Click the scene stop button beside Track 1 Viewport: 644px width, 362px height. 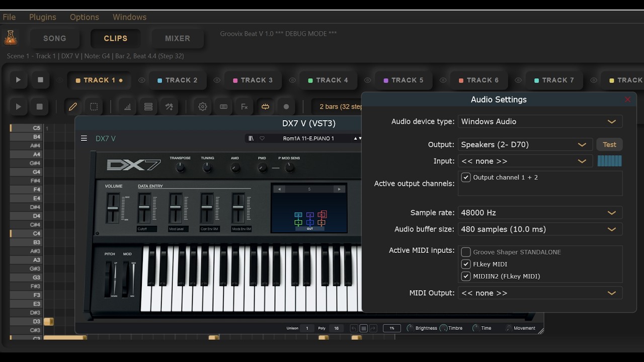(40, 80)
